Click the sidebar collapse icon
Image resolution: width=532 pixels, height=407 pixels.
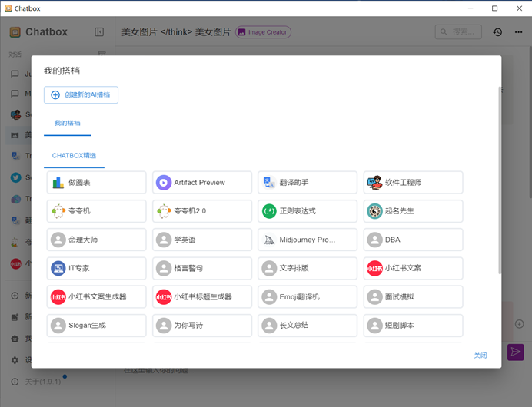tap(99, 31)
